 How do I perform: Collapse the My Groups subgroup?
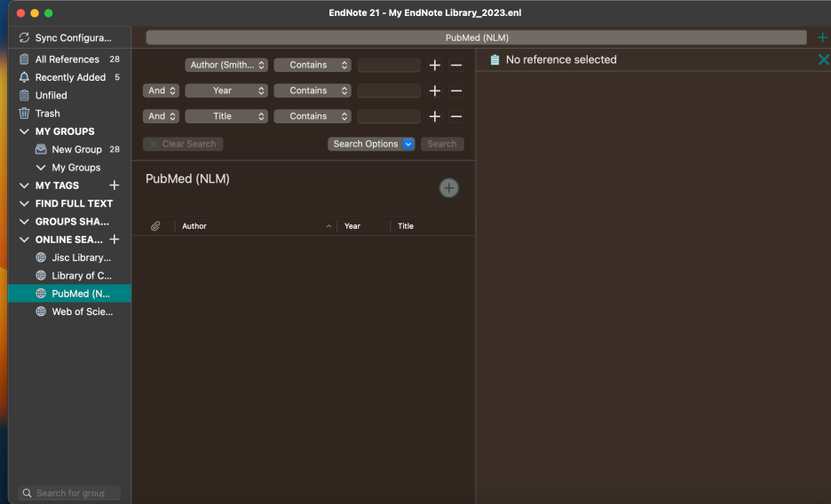(x=41, y=168)
